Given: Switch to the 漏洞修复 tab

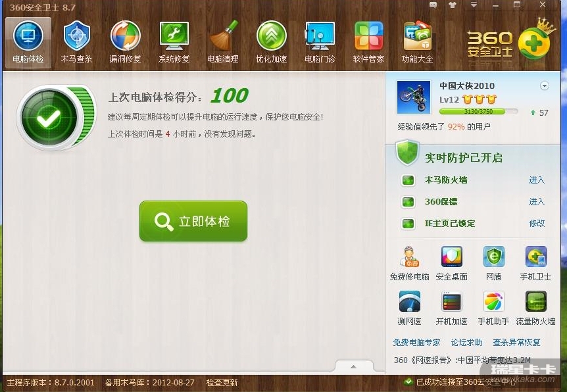Looking at the screenshot, I should (x=125, y=43).
